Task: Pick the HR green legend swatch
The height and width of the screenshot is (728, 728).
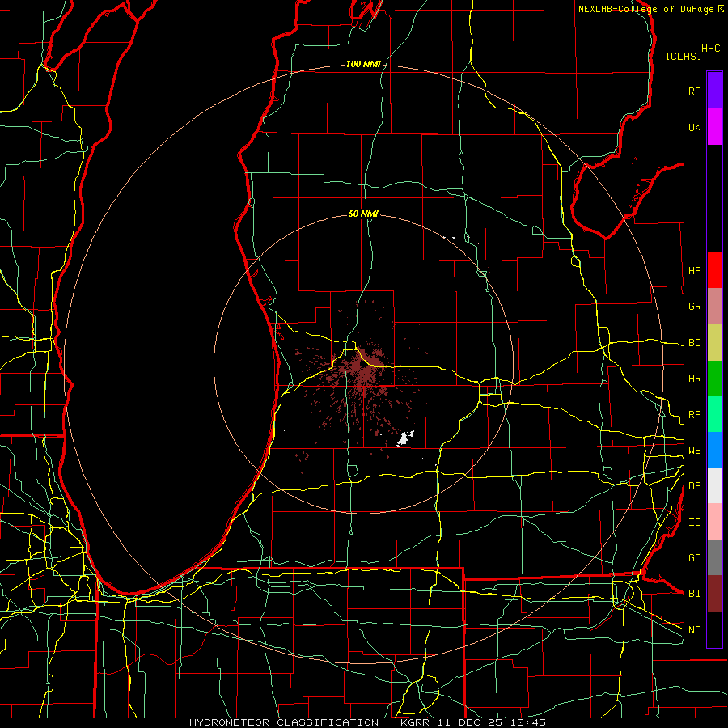Action: tap(714, 378)
